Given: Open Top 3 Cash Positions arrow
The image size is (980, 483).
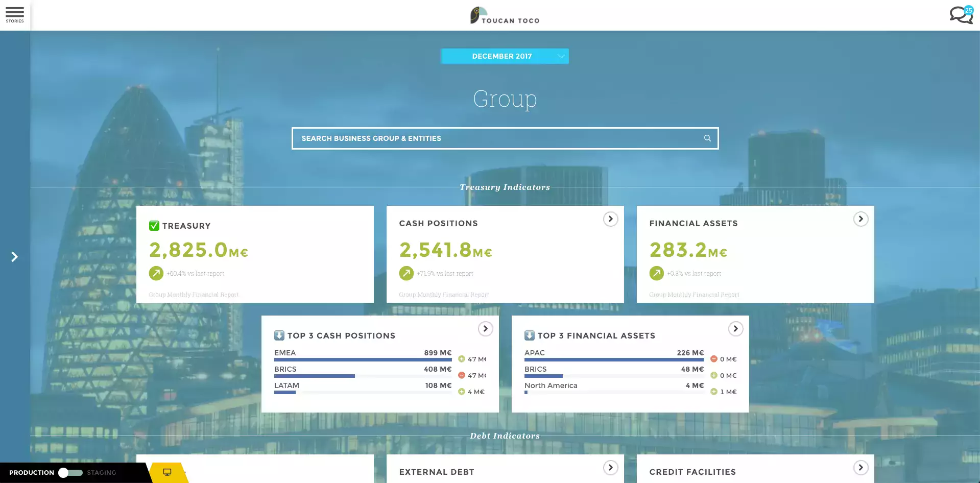Looking at the screenshot, I should click(485, 329).
